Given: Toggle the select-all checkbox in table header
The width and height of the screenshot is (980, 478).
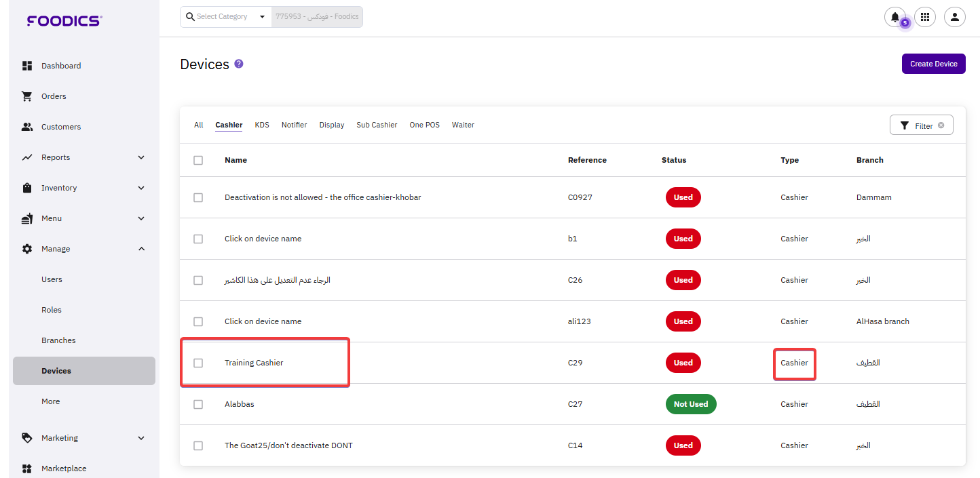Looking at the screenshot, I should point(198,160).
